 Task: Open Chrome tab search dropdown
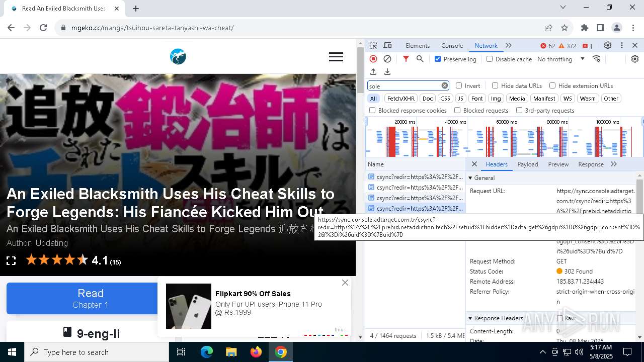point(563,7)
